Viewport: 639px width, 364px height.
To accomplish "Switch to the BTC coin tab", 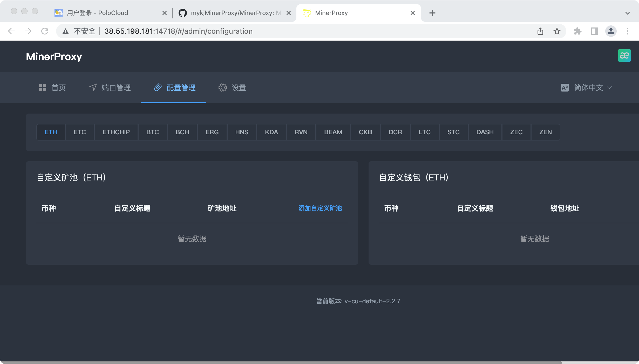I will click(153, 132).
